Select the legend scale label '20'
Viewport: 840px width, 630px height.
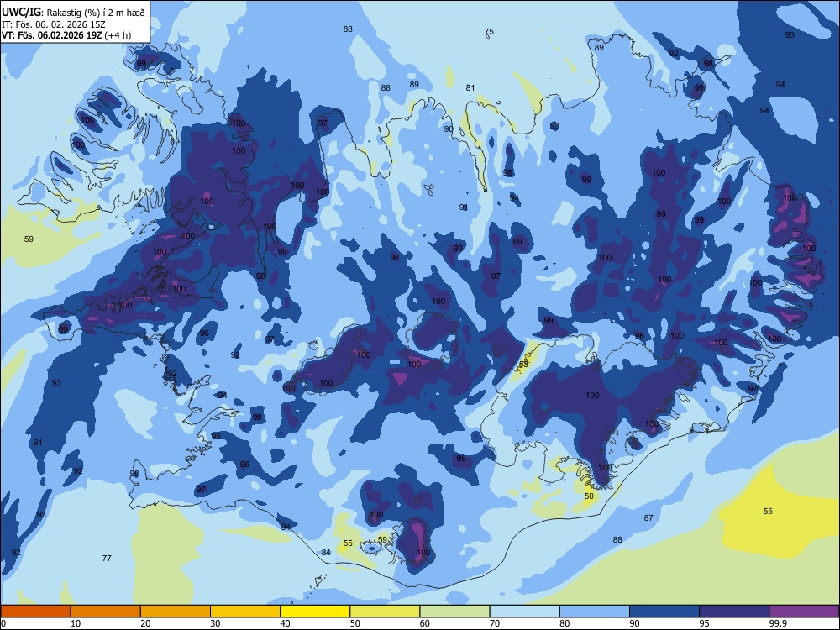(x=145, y=623)
